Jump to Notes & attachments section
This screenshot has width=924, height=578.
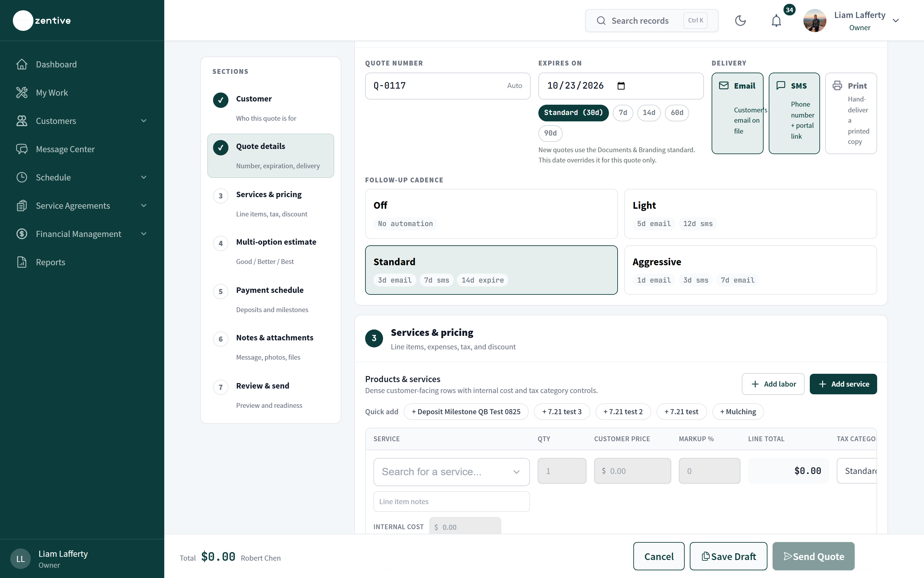(271, 347)
